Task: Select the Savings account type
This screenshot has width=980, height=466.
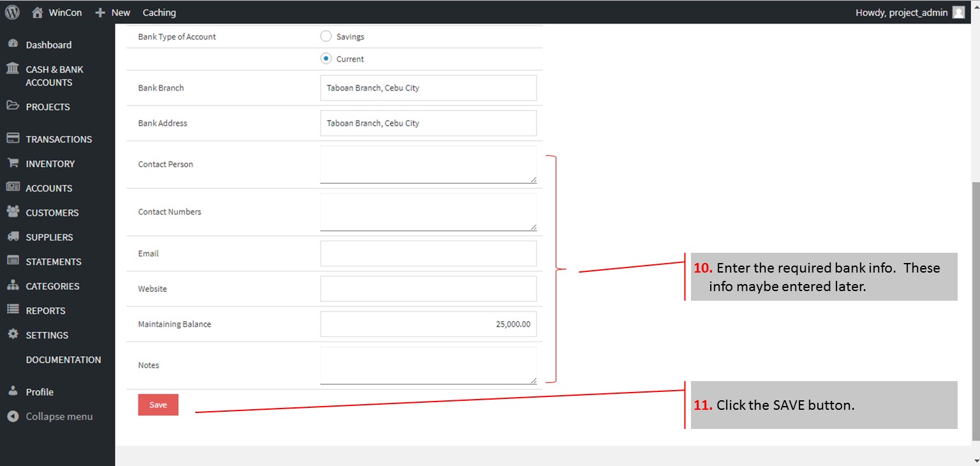Action: pyautogui.click(x=326, y=36)
